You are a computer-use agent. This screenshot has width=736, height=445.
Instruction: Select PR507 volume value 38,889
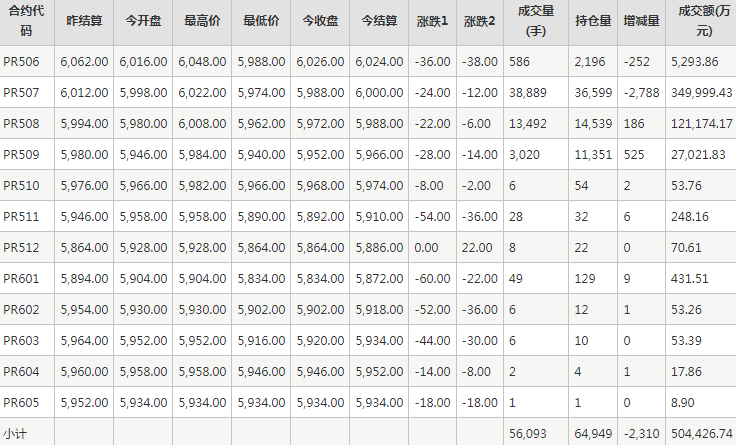click(528, 92)
